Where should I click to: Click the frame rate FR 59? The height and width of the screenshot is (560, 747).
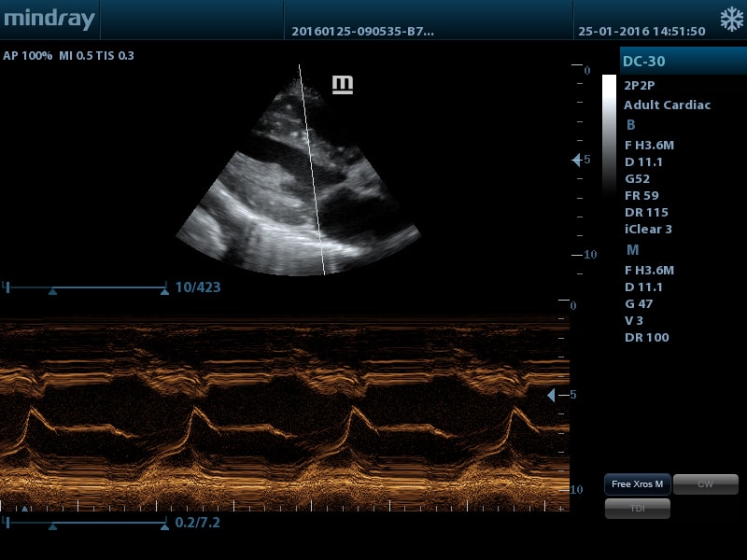[641, 196]
